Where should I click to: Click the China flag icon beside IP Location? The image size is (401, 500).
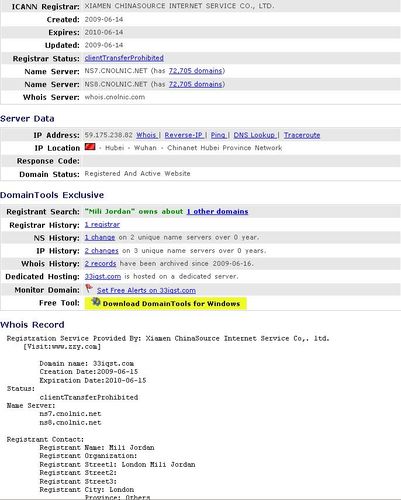click(x=90, y=147)
